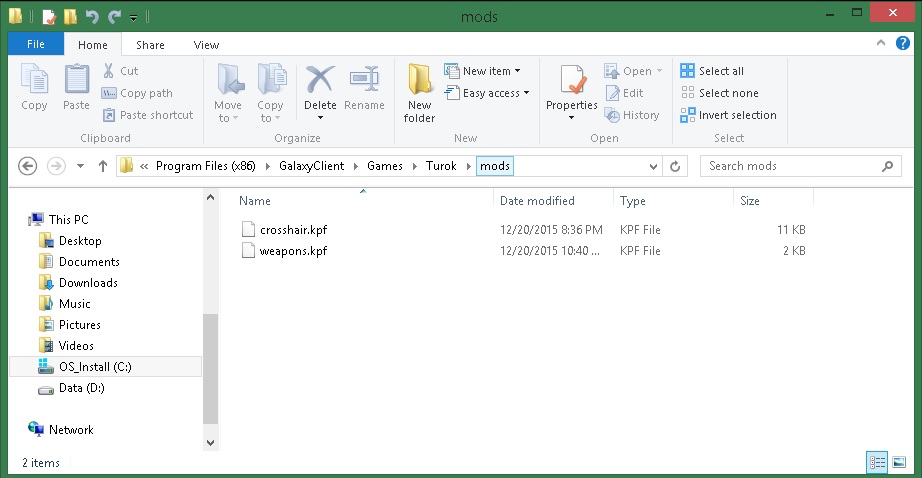The width and height of the screenshot is (922, 478).
Task: Select the crosshair.kpf file
Action: click(x=293, y=230)
